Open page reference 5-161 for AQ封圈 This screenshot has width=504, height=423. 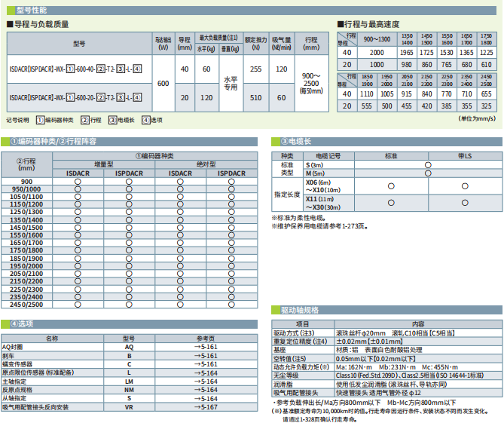pyautogui.click(x=205, y=347)
